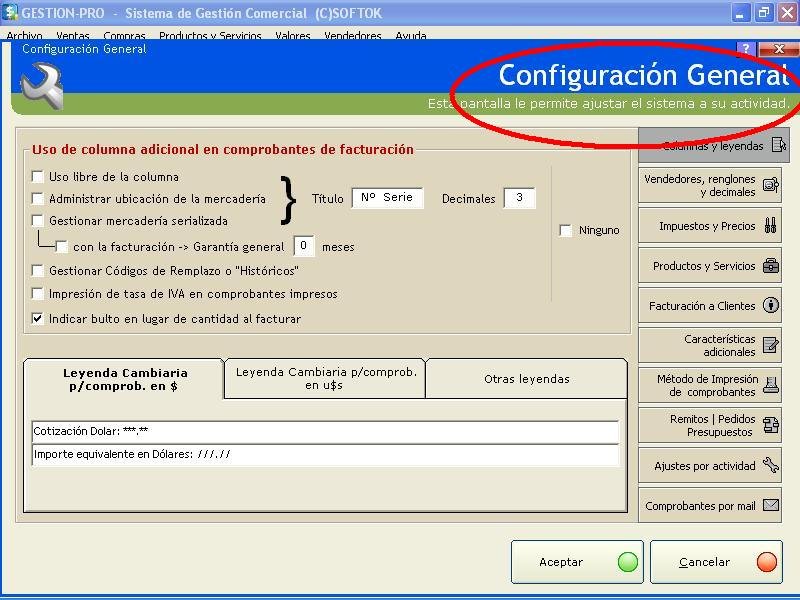The height and width of the screenshot is (600, 800).
Task: Open the Productos y Servicios section
Action: coord(713,266)
